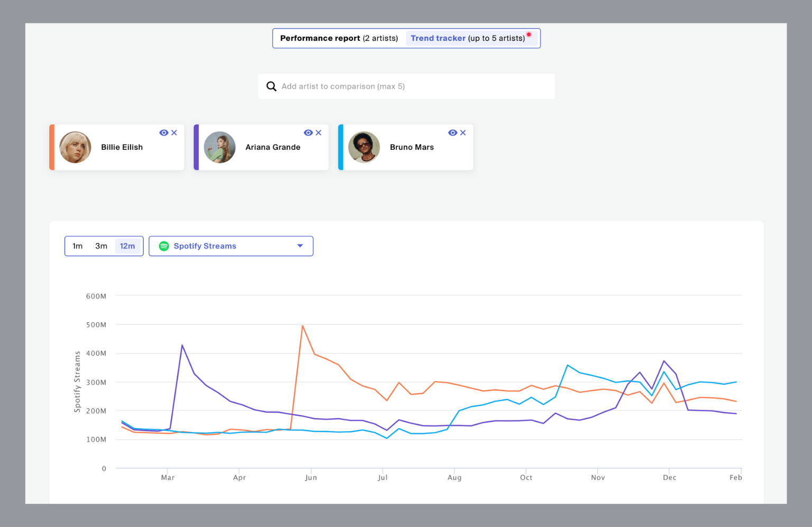
Task: Select the Trend tracker tab
Action: click(x=468, y=38)
